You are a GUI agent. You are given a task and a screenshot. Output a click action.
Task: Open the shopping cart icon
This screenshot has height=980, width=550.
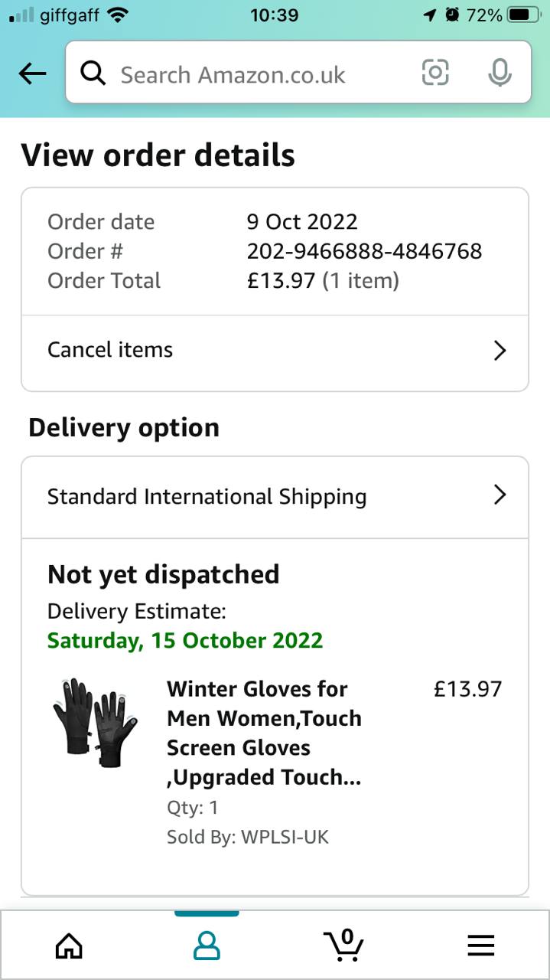click(343, 945)
